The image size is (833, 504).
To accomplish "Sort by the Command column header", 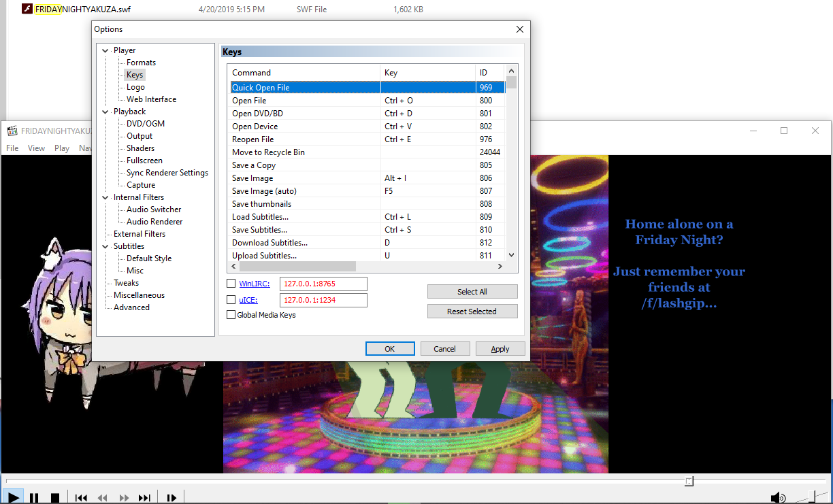I will (304, 73).
